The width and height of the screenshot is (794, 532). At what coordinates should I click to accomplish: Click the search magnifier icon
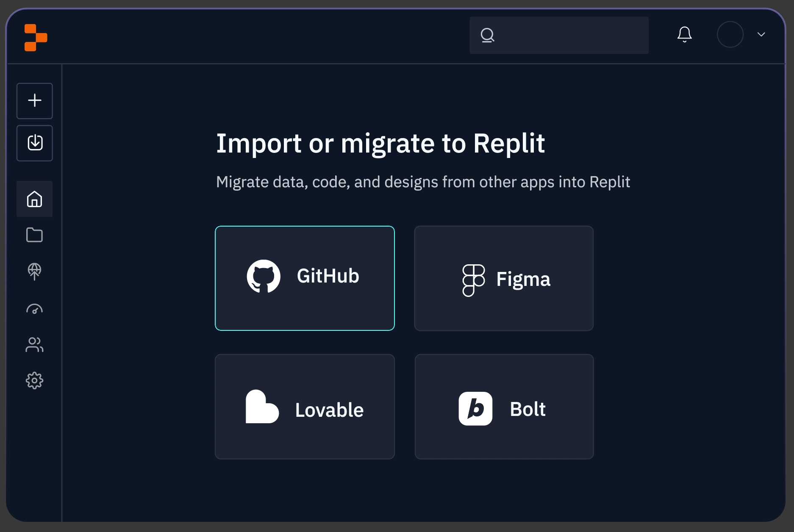488,35
